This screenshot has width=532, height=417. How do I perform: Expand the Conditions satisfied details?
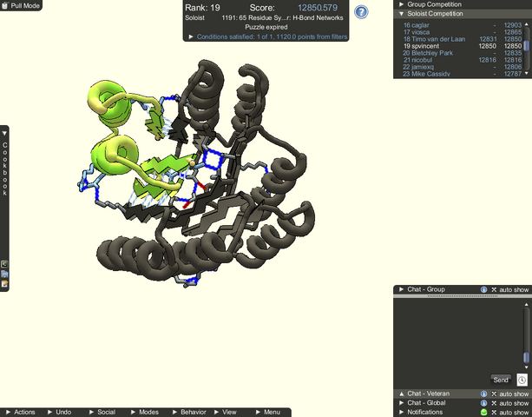click(191, 36)
